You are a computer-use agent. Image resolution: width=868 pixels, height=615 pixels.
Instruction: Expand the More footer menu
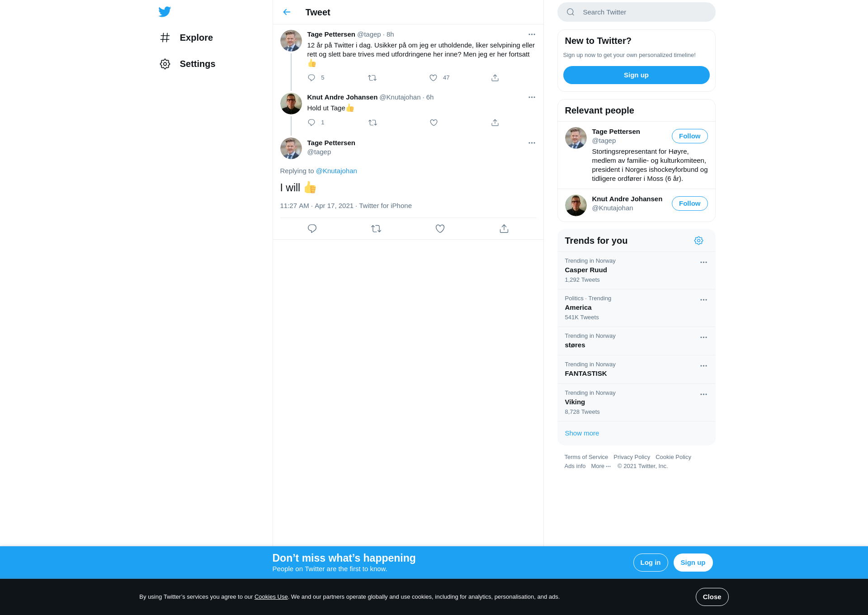pyautogui.click(x=601, y=466)
